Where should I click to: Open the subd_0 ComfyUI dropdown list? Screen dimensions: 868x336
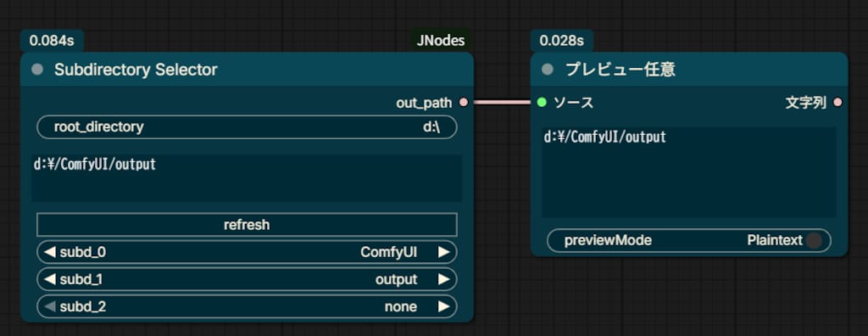[247, 252]
